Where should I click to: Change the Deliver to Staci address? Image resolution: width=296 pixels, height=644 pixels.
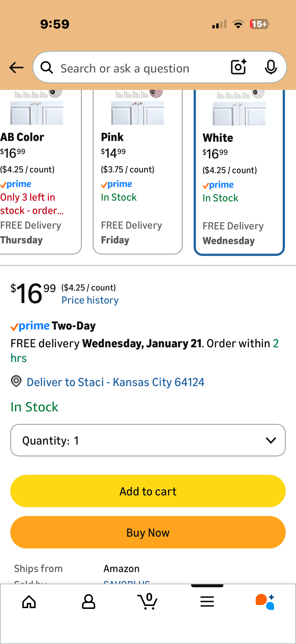pos(115,382)
